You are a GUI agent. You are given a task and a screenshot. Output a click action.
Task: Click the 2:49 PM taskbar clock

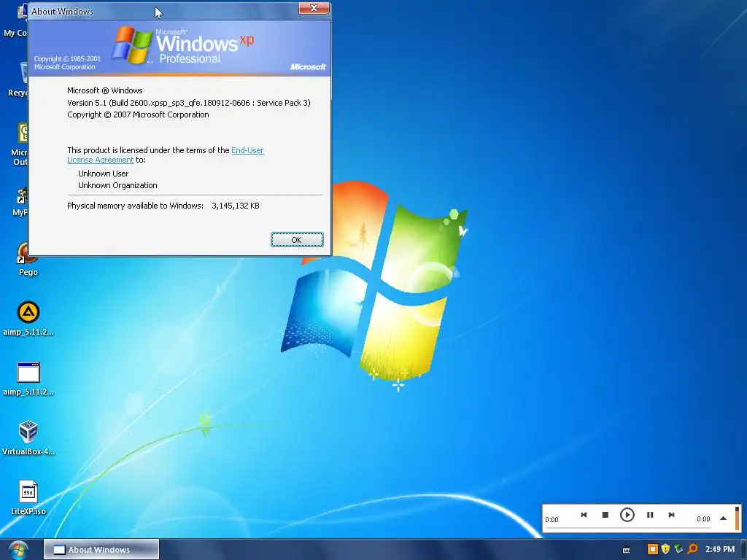click(720, 550)
